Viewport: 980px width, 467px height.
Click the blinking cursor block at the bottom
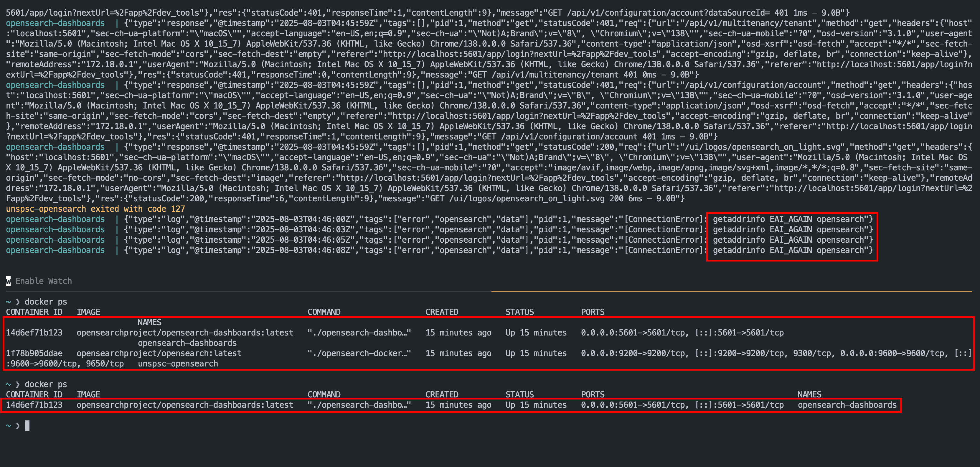27,425
